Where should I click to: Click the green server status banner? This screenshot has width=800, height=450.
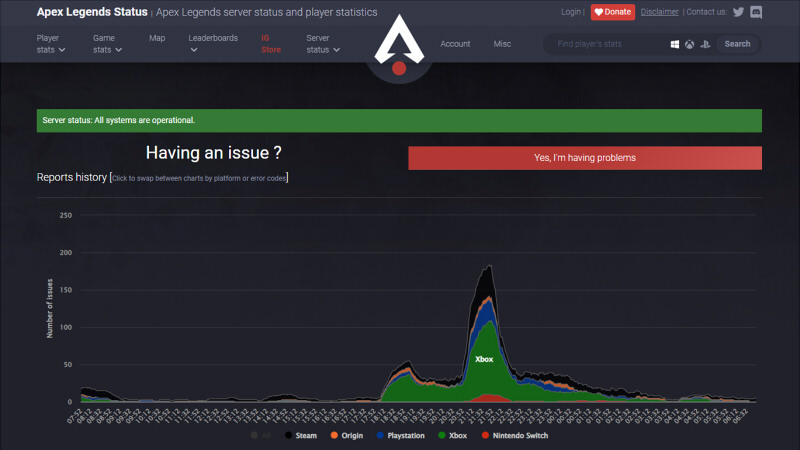point(399,120)
